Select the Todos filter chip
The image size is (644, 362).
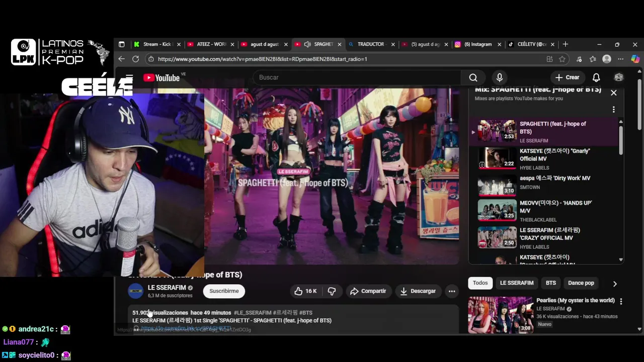[x=480, y=283]
